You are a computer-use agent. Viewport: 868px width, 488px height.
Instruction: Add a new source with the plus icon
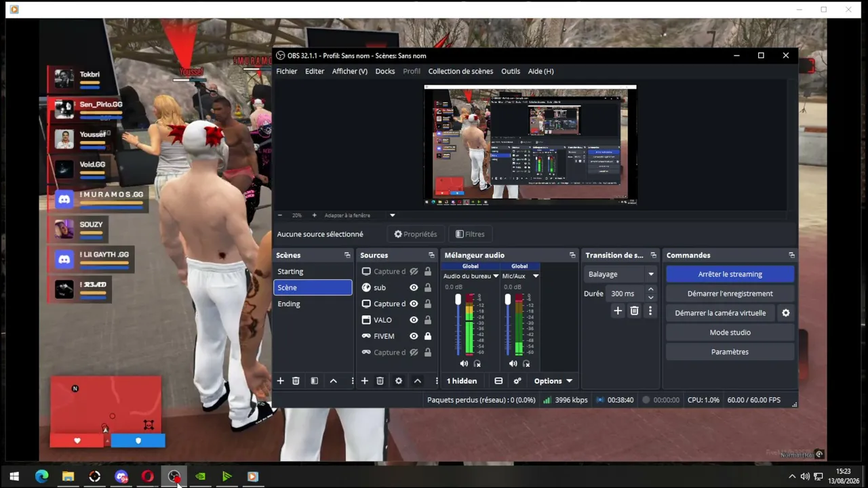point(364,381)
